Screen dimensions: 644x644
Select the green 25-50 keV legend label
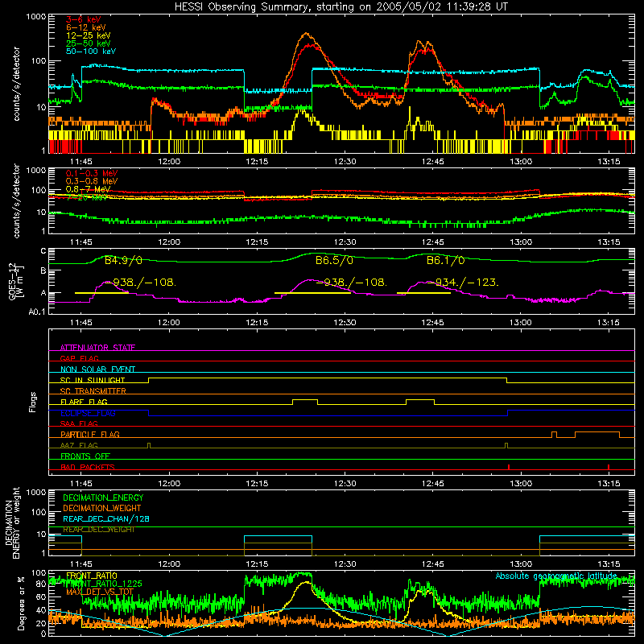[x=89, y=43]
